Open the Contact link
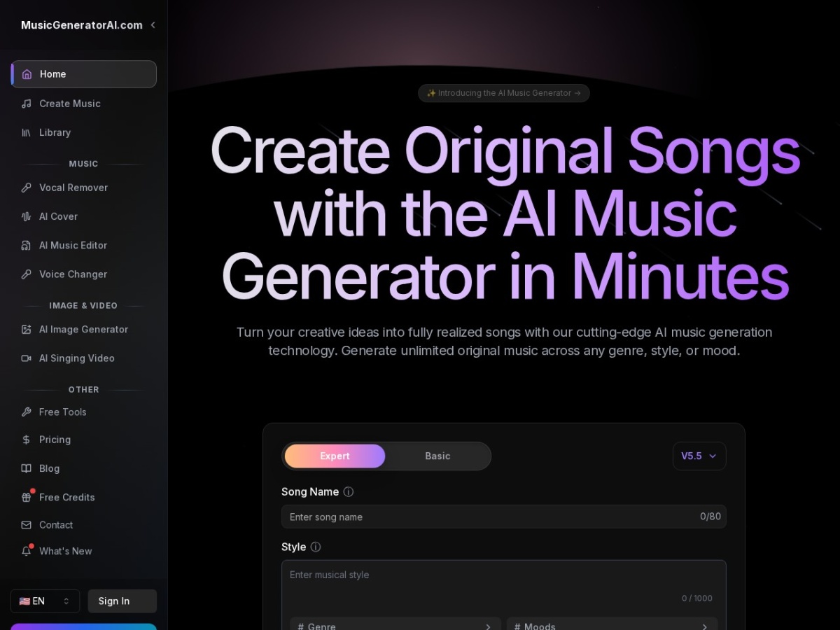 [84, 525]
